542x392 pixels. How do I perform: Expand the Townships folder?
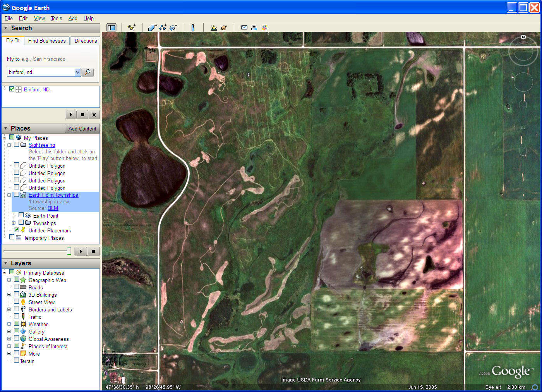14,223
